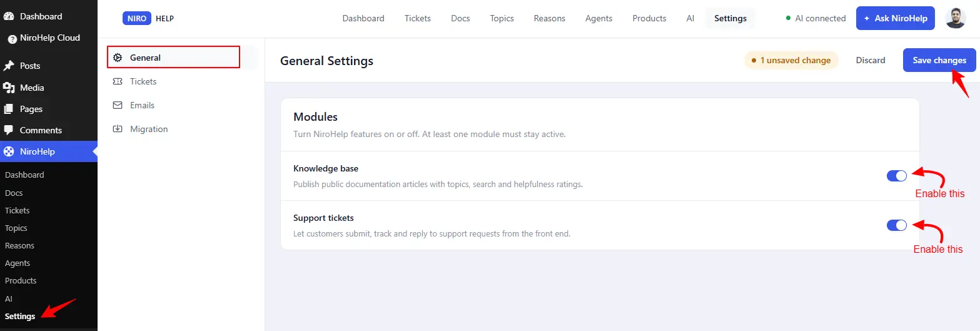Click the Media icon in WordPress menu
Viewport: 980px width, 331px height.
pos(9,88)
